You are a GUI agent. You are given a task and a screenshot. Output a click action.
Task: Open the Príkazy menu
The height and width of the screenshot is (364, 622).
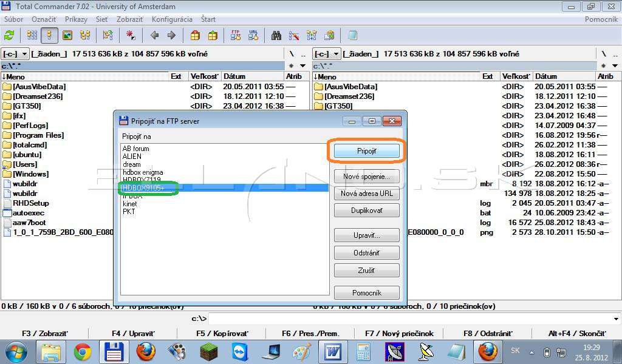pos(76,19)
